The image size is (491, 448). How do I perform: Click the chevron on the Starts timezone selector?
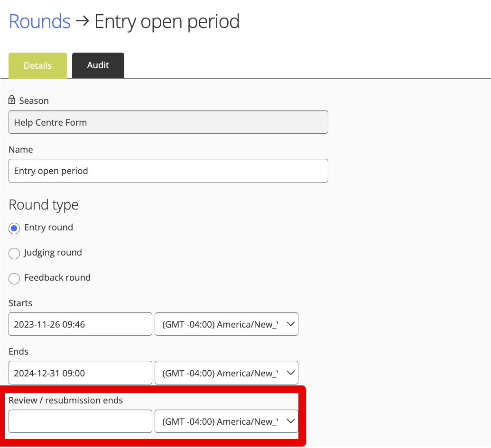tap(290, 324)
